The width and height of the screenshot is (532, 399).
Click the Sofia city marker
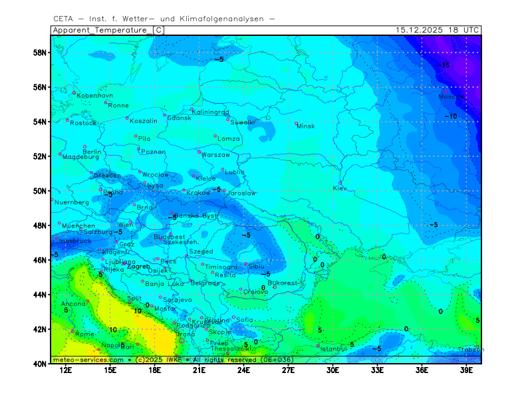pyautogui.click(x=233, y=317)
